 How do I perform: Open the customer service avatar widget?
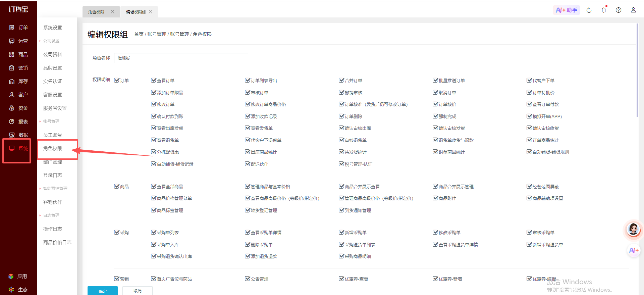pos(634,230)
